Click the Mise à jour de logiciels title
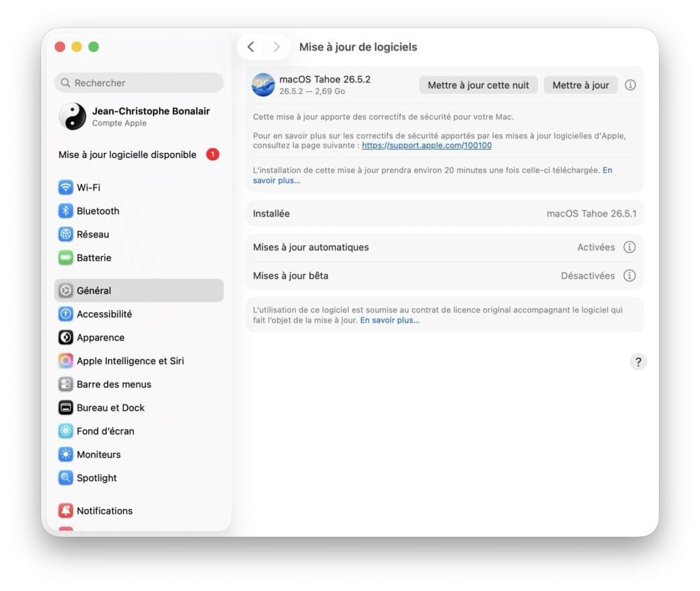 pyautogui.click(x=358, y=47)
